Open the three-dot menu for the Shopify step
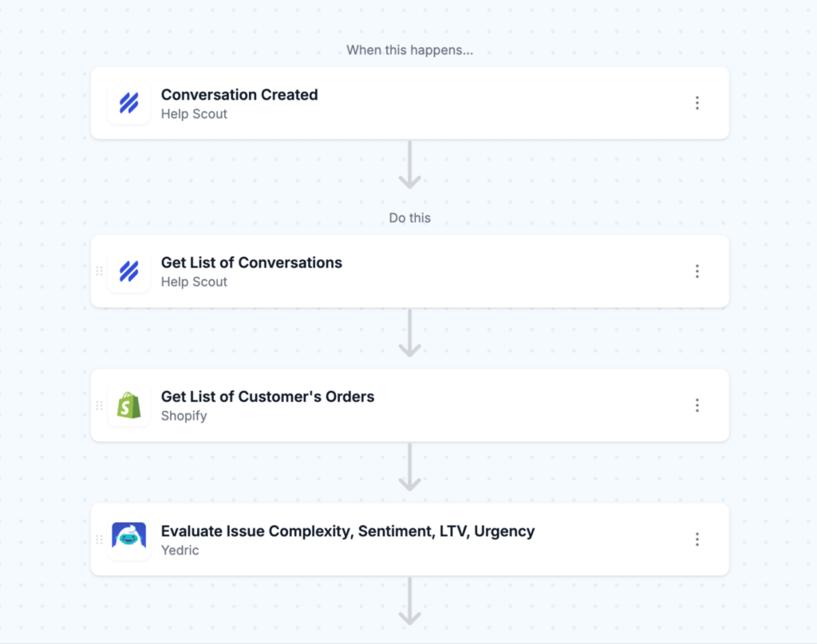This screenshot has width=817, height=644. pos(697,405)
